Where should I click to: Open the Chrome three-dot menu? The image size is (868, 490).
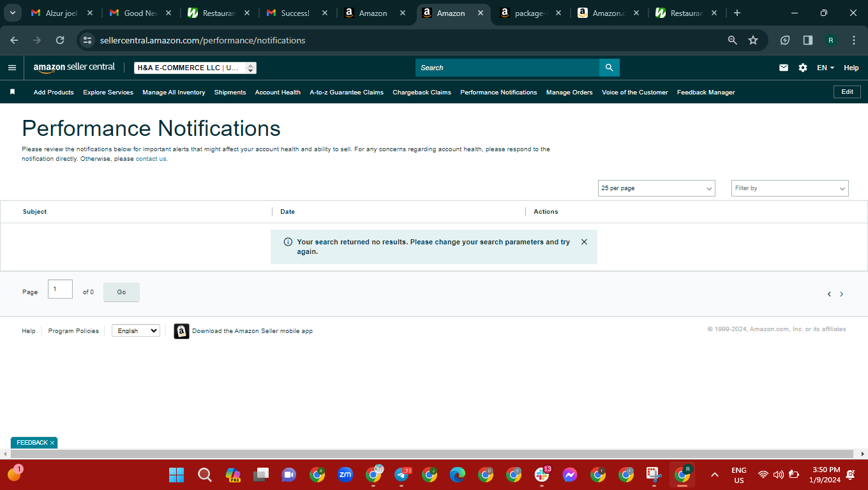tap(854, 40)
